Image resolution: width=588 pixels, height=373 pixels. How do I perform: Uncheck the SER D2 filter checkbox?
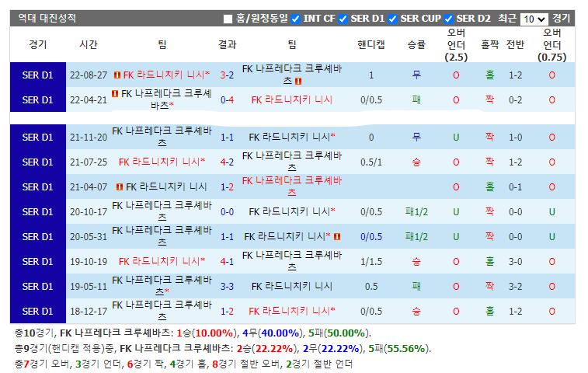(x=448, y=19)
